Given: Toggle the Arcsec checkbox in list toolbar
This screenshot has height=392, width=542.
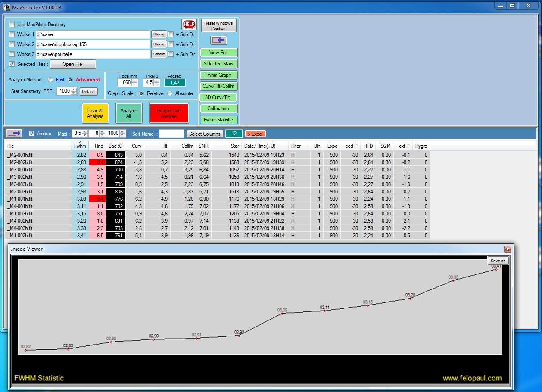Looking at the screenshot, I should tap(32, 134).
